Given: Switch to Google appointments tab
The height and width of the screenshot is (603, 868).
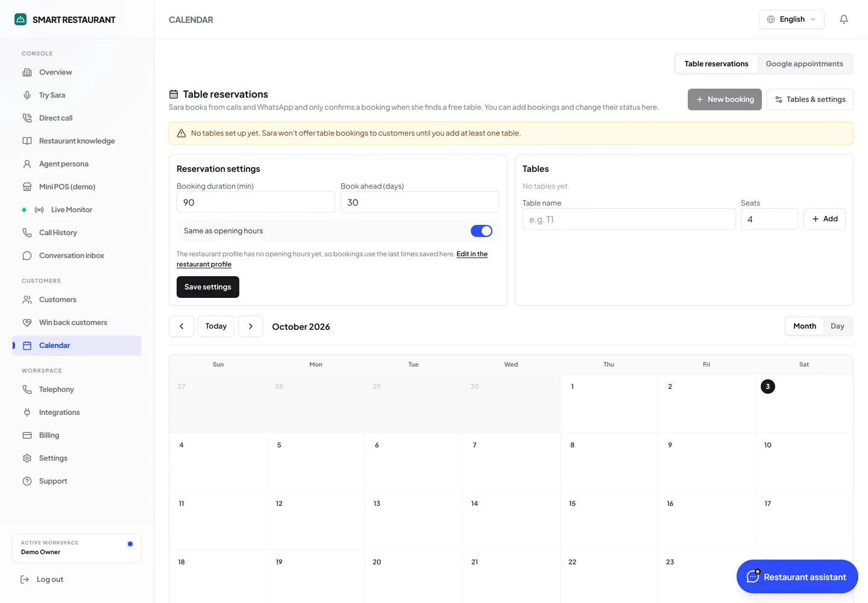Looking at the screenshot, I should click(x=805, y=64).
